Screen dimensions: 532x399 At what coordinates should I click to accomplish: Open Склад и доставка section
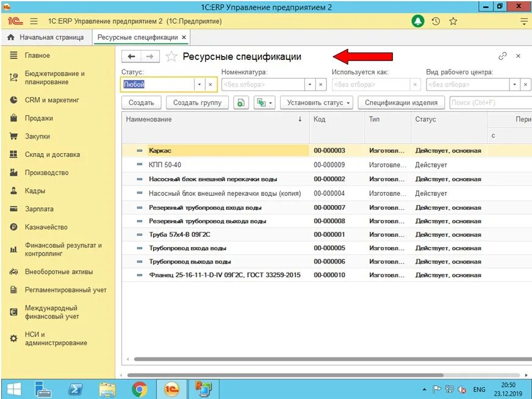click(52, 154)
